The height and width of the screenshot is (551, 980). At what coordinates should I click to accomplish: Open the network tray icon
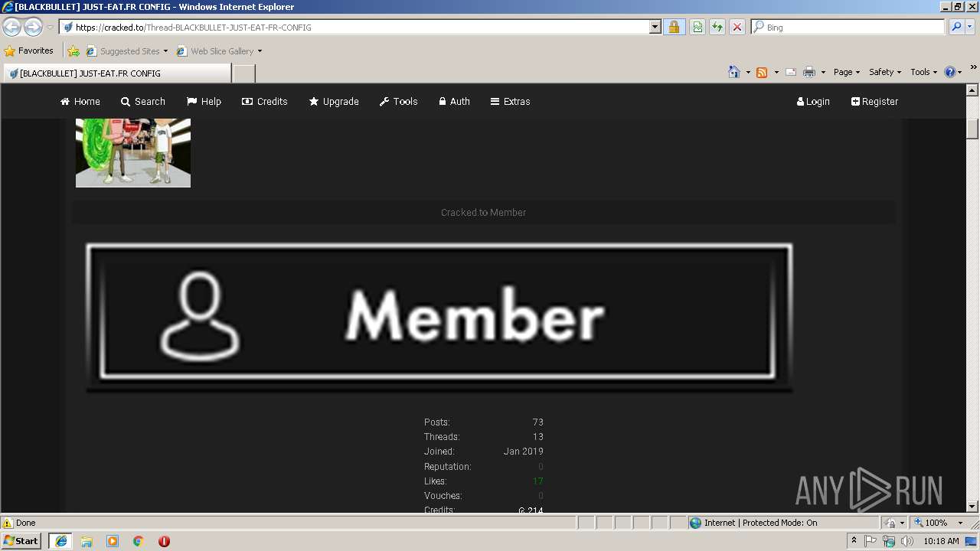(889, 541)
